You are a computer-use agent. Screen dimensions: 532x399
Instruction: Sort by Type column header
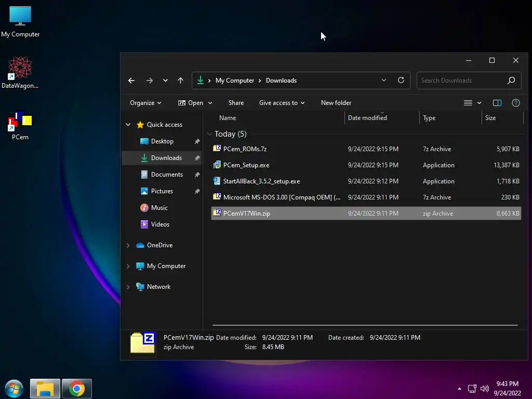click(x=429, y=118)
